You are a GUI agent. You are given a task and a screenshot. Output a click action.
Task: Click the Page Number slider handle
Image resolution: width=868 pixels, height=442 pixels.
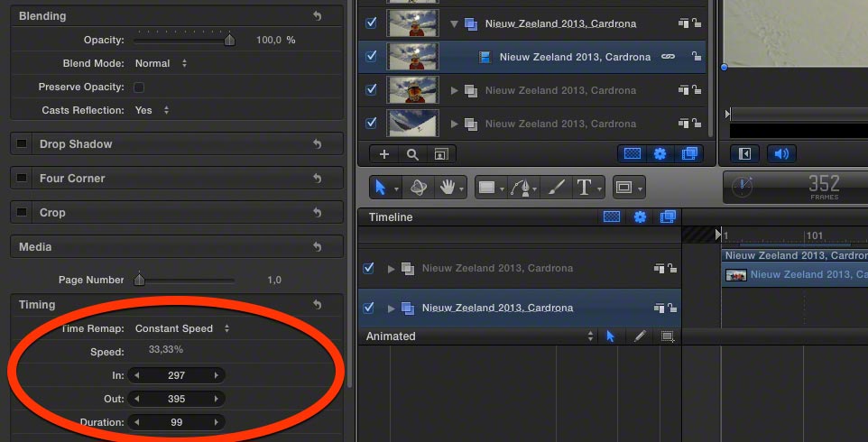[140, 280]
